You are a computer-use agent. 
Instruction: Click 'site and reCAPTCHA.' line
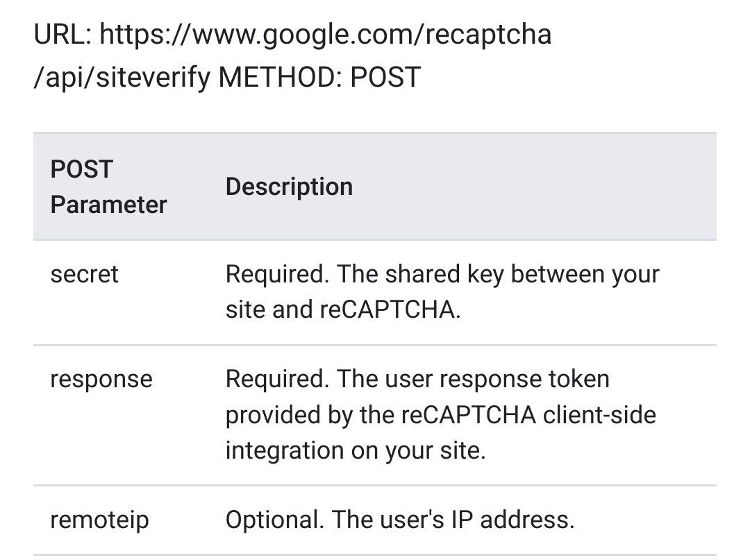(343, 309)
